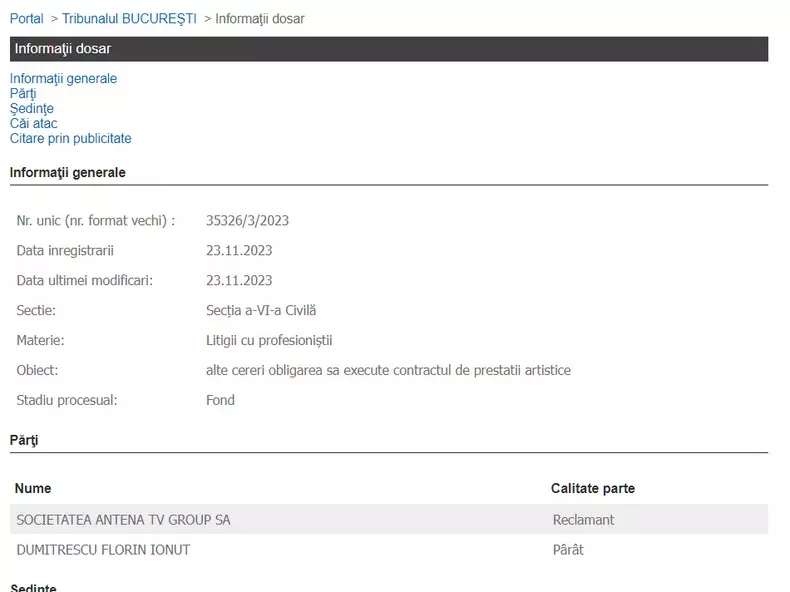Viewport: 790px width, 592px height.
Task: Click the Obiect description about contract execution
Action: (x=388, y=371)
